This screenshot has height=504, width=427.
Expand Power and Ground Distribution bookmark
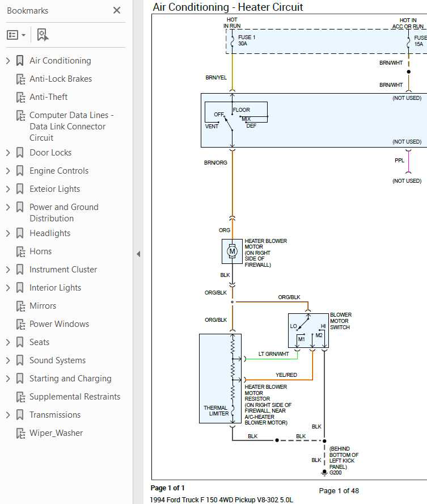coord(8,207)
